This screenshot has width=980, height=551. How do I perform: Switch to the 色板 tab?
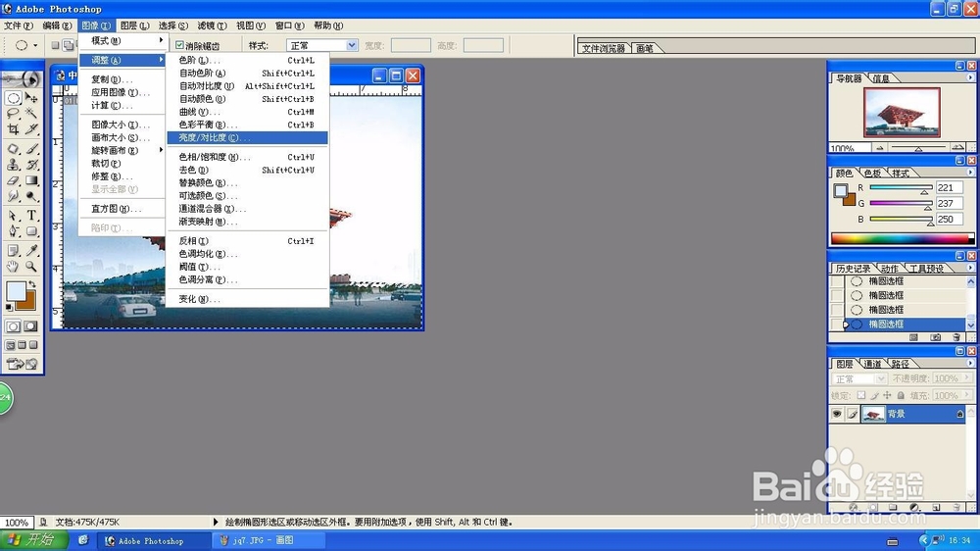[872, 174]
